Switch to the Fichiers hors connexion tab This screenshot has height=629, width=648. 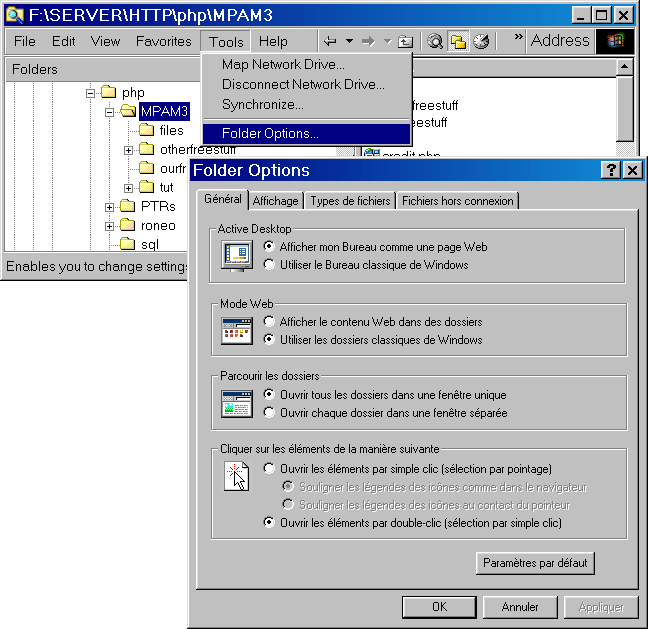coord(457,201)
